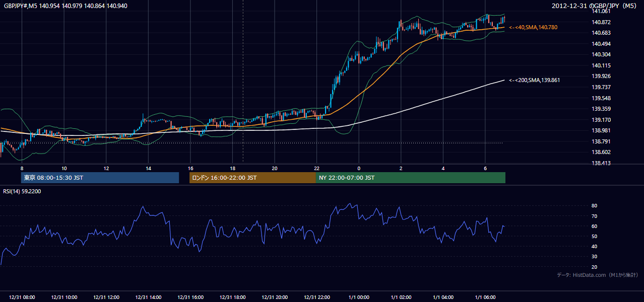Click the 12/31 16:00 bottom time label
The height and width of the screenshot is (302, 644).
[190, 297]
